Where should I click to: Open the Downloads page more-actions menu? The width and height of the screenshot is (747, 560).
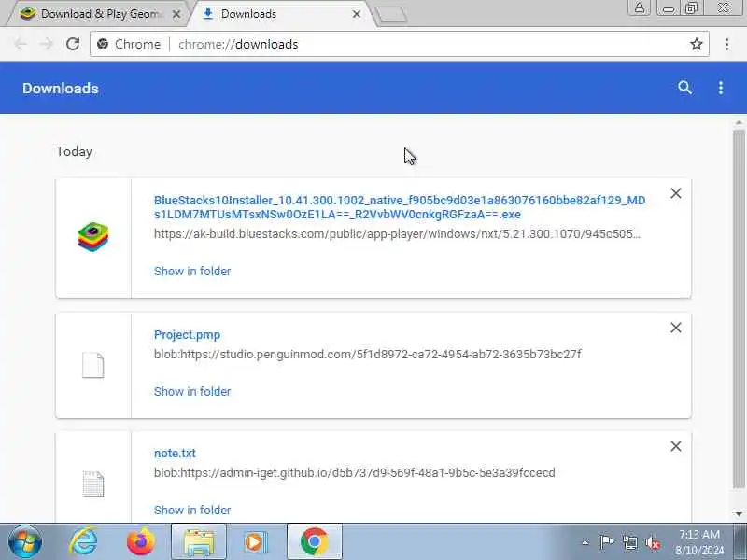(720, 88)
